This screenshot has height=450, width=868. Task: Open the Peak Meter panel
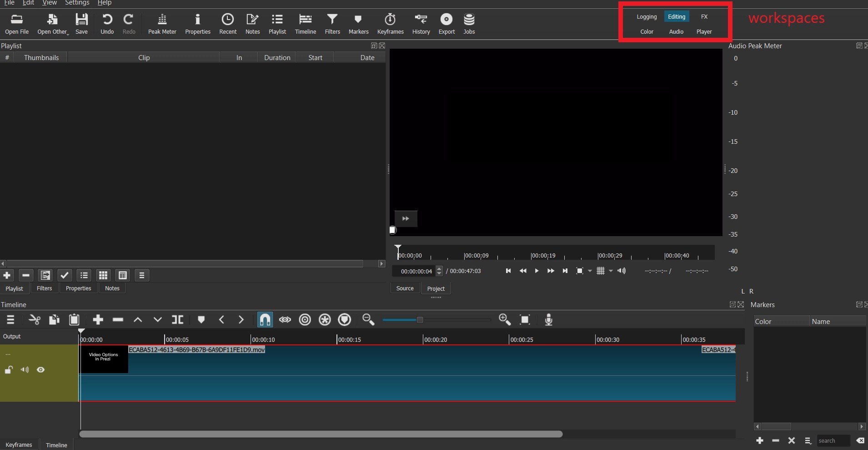click(x=162, y=24)
